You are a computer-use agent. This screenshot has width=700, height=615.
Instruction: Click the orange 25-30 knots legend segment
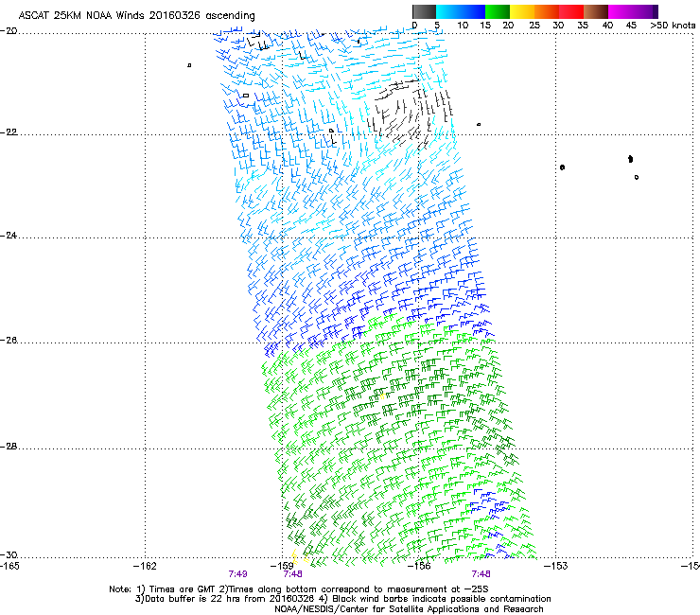click(547, 11)
